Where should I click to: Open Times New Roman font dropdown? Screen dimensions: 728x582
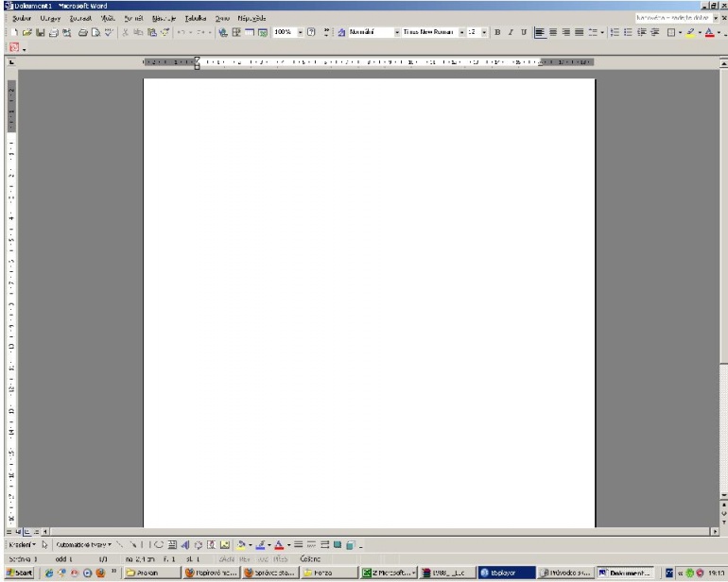pyautogui.click(x=461, y=32)
